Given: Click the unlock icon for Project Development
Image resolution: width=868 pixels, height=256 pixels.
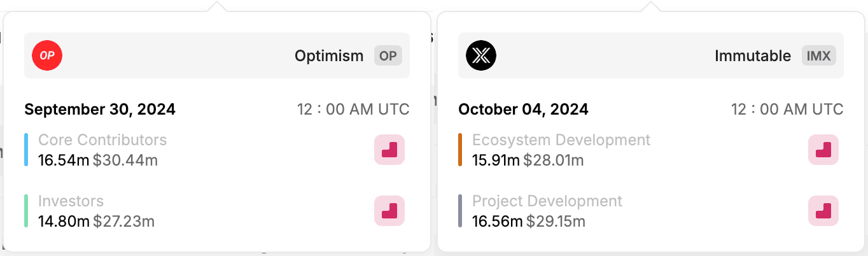Looking at the screenshot, I should [x=823, y=211].
